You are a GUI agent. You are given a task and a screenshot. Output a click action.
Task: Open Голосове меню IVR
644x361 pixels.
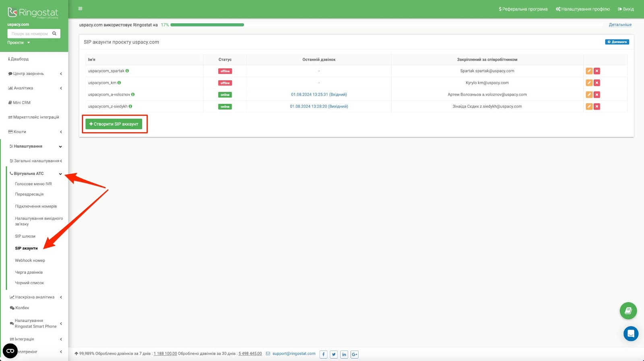33,184
